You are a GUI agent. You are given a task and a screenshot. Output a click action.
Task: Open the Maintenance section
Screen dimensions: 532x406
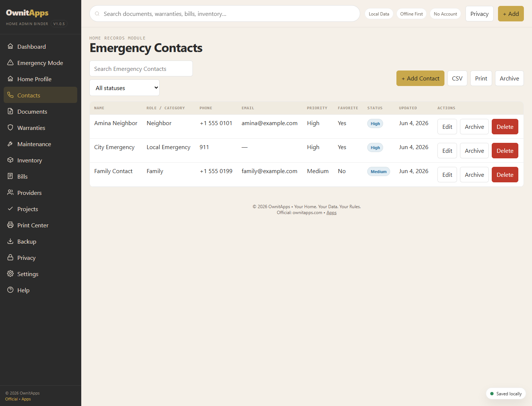41,144
